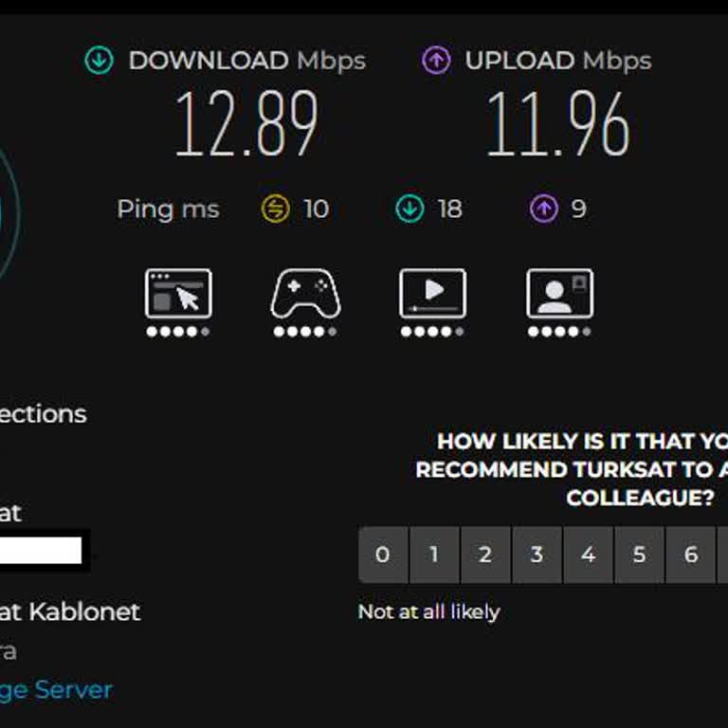Click the 12.89 download speed result

pos(246,123)
